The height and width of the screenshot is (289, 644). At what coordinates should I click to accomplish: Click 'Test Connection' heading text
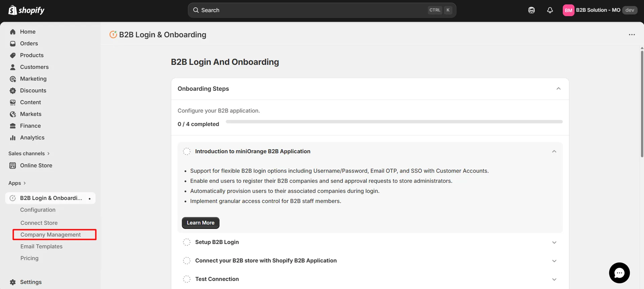pyautogui.click(x=217, y=279)
